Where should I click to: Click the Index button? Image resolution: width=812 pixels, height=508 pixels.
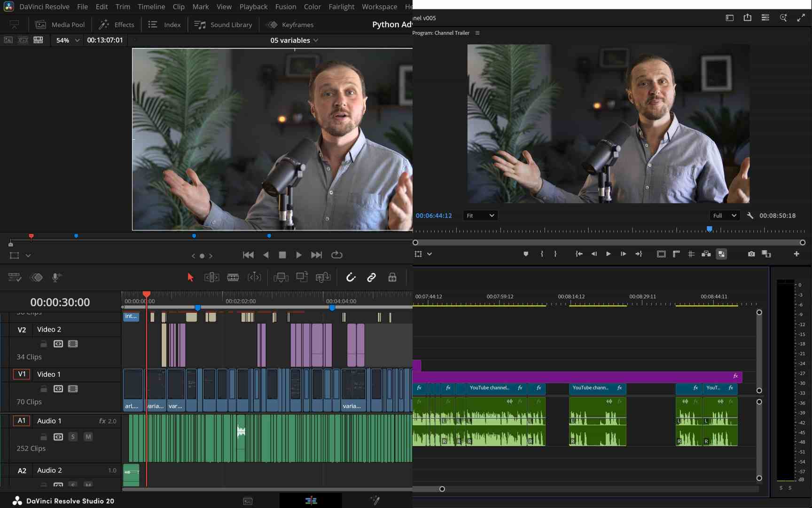(164, 24)
